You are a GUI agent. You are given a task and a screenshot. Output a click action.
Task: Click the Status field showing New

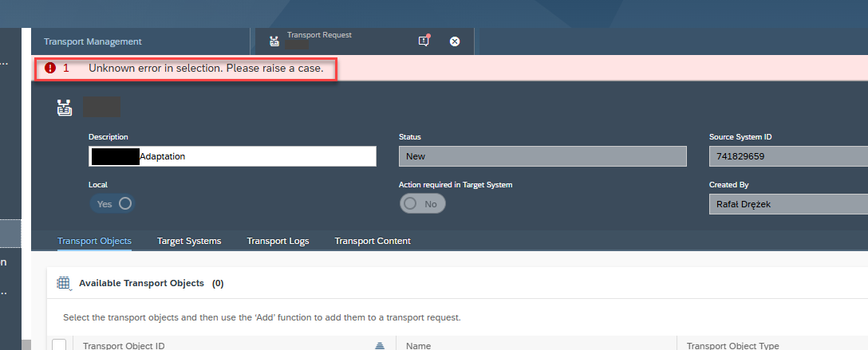point(542,156)
